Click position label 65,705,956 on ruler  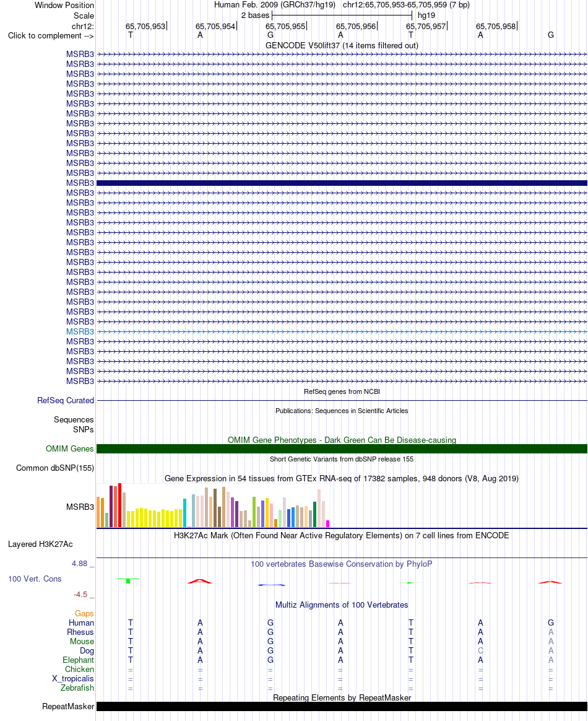[356, 26]
